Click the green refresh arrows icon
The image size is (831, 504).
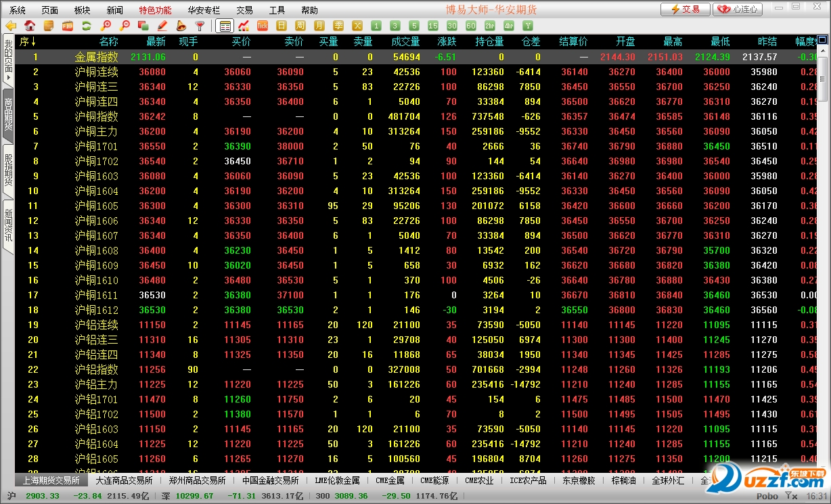[x=87, y=26]
